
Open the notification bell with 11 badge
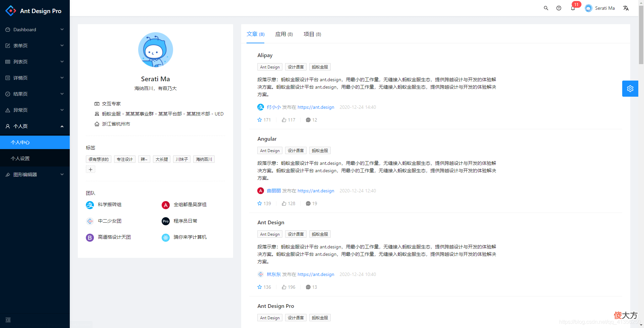tap(573, 8)
